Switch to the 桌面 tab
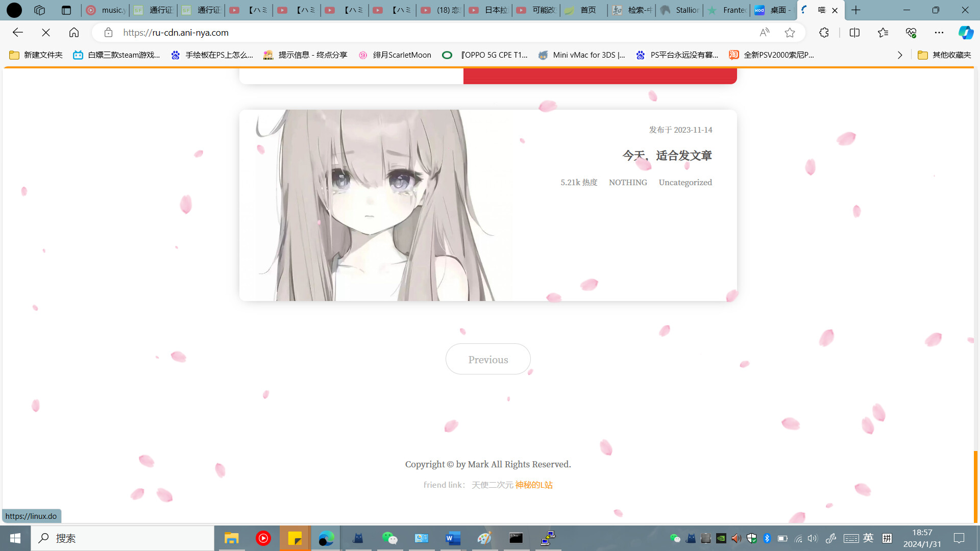Viewport: 980px width, 551px height. (774, 10)
